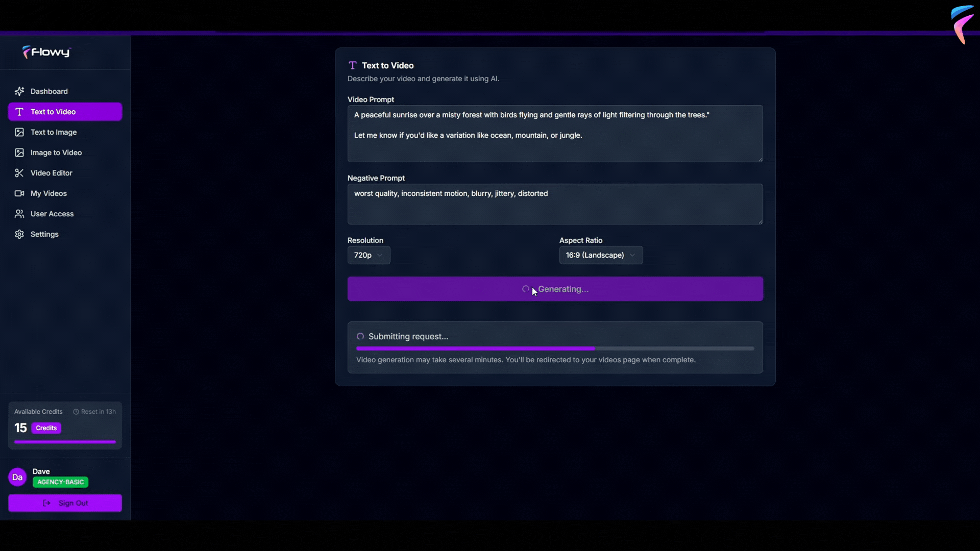Click the 'Negative Prompt' label

[x=376, y=178]
